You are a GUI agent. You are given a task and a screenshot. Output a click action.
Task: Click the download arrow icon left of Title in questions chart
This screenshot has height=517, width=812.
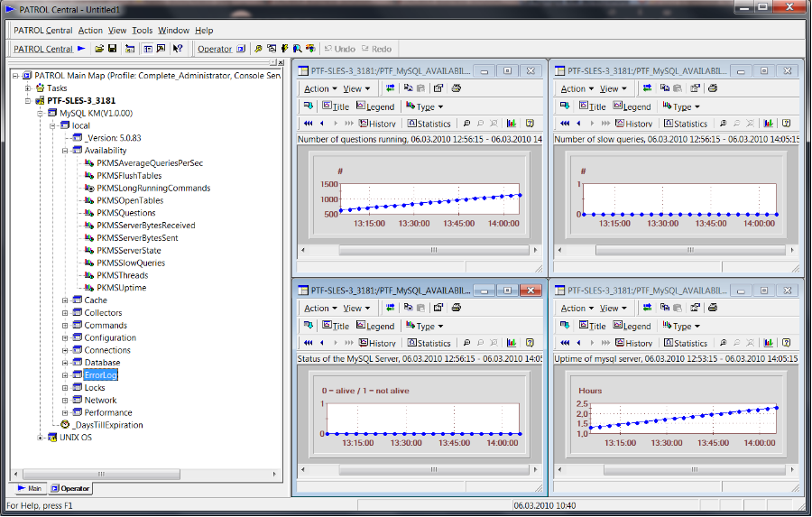[309, 106]
